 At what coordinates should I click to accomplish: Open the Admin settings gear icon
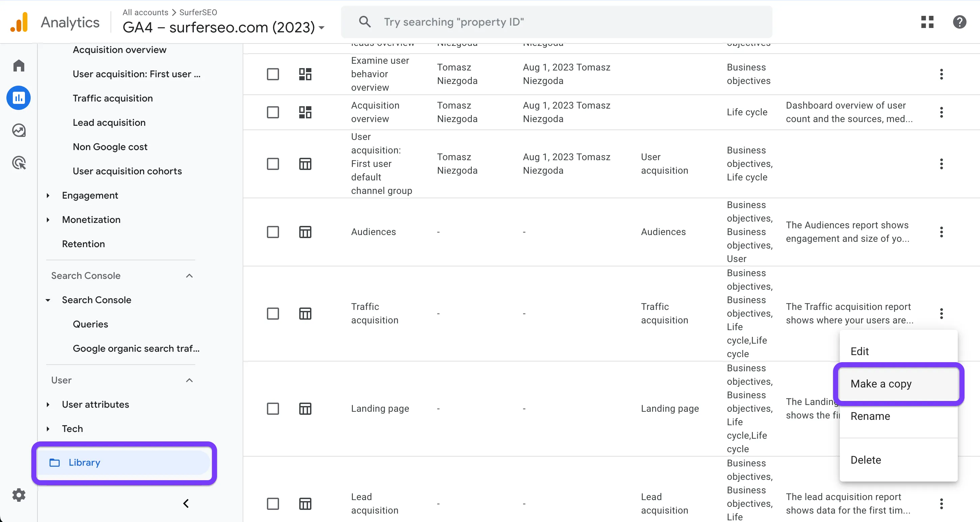coord(19,495)
